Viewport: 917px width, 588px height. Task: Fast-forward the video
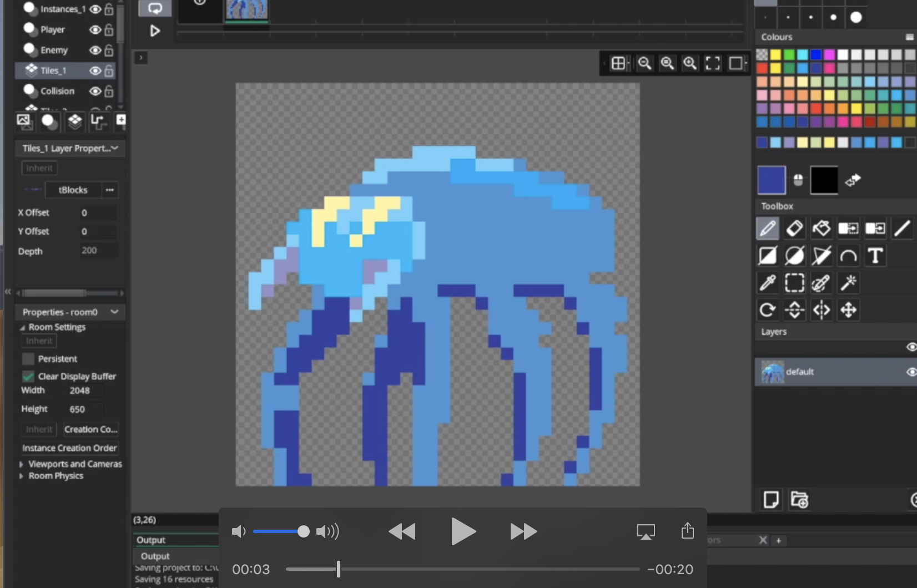click(x=523, y=531)
